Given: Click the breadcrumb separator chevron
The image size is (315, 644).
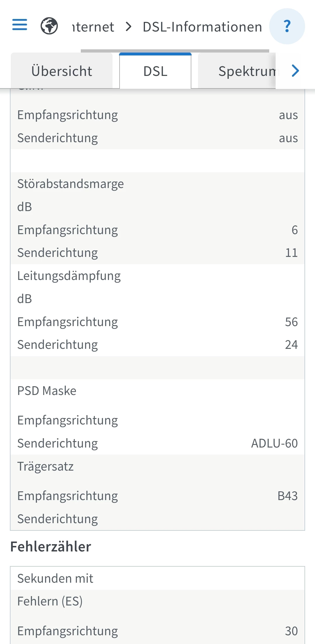Looking at the screenshot, I should click(x=128, y=27).
